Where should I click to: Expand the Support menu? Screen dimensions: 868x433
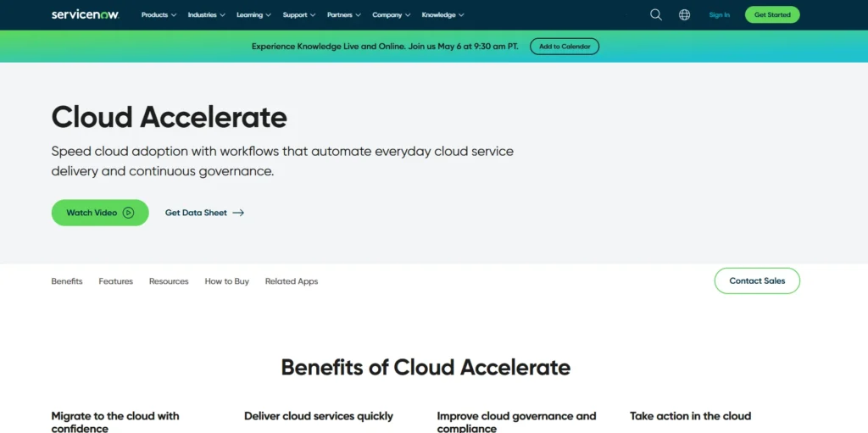[299, 15]
